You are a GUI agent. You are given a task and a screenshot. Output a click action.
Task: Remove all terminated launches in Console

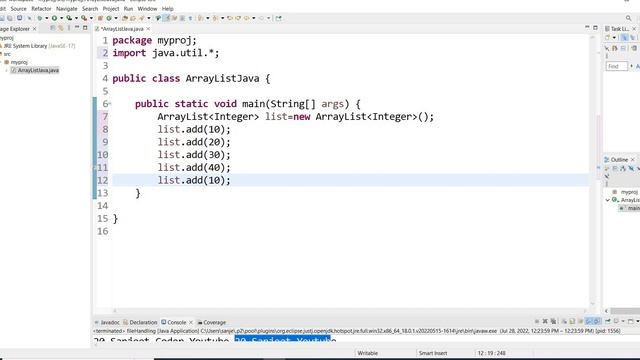(553, 322)
